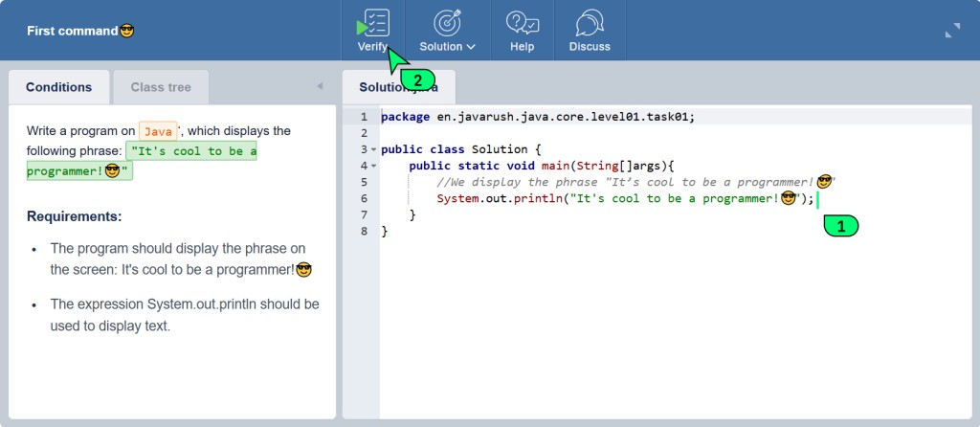Image resolution: width=980 pixels, height=427 pixels.
Task: Click the package declaration on line 1
Action: (537, 117)
